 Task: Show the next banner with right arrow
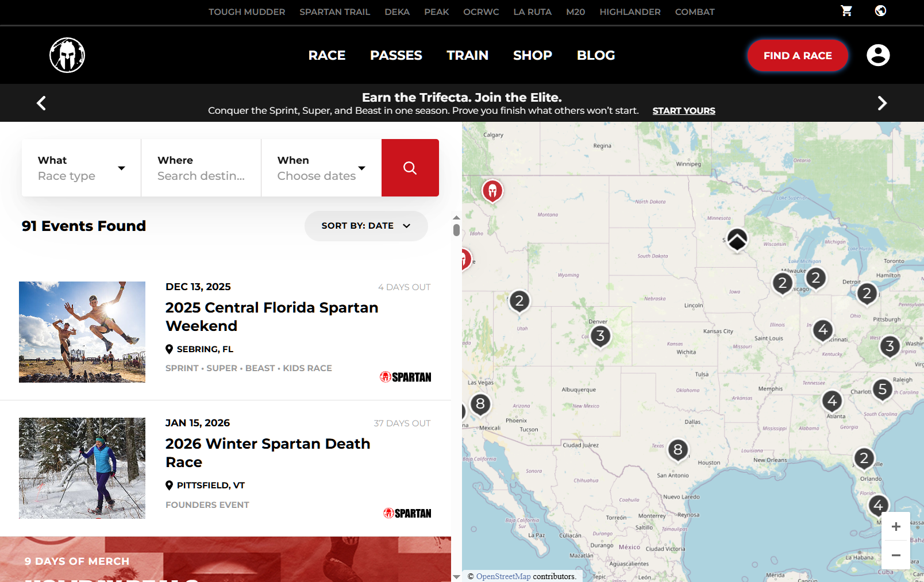(x=882, y=103)
